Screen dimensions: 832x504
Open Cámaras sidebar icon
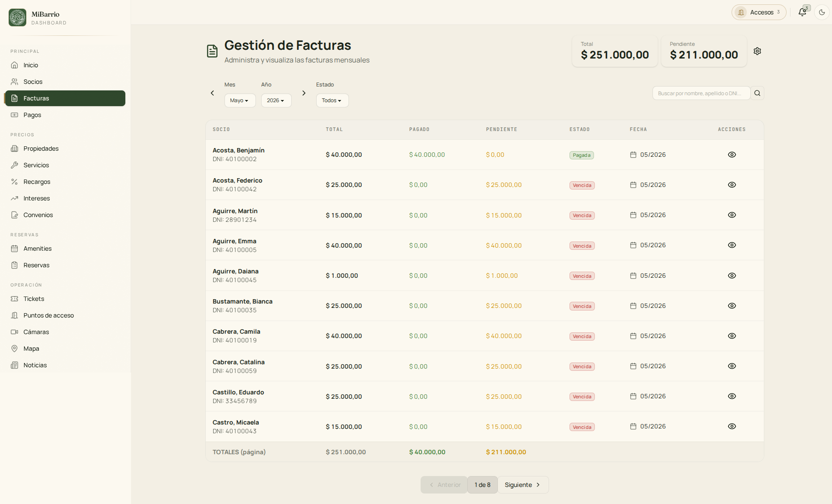14,332
